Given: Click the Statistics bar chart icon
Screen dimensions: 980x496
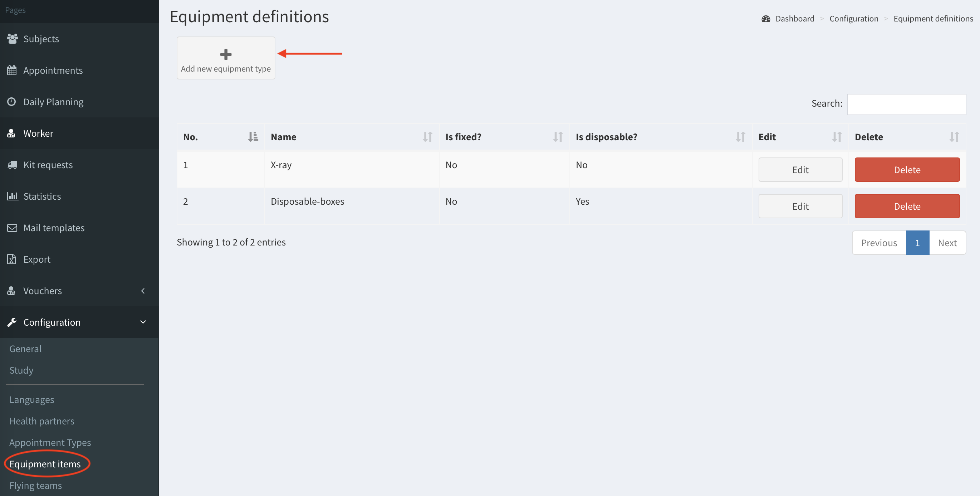Looking at the screenshot, I should 12,196.
